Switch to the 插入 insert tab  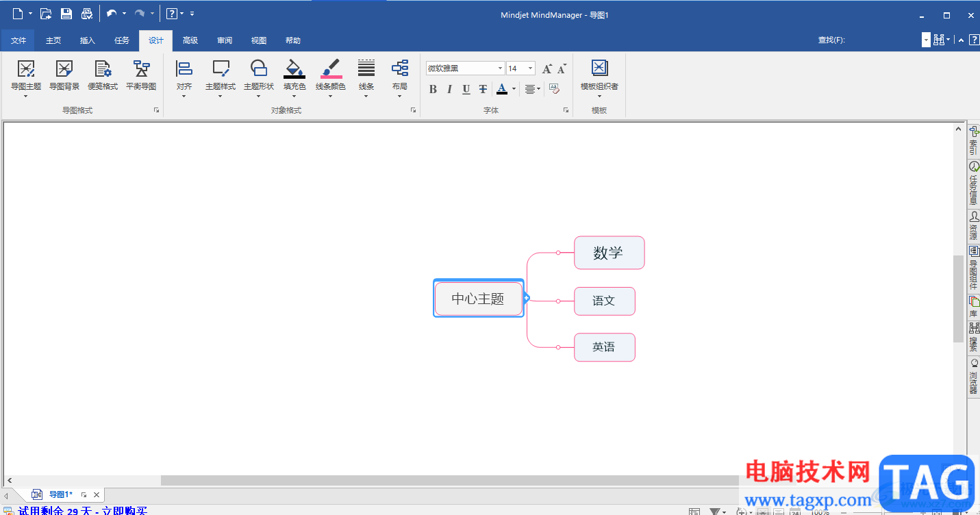(x=88, y=40)
